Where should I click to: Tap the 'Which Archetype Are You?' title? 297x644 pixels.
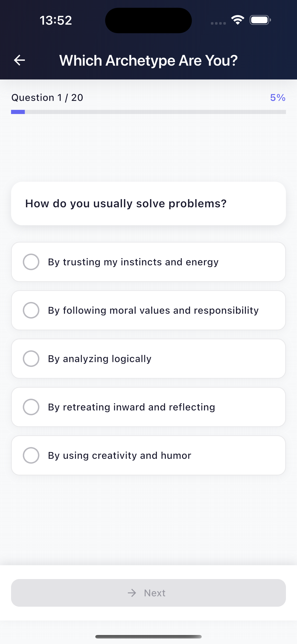(x=148, y=61)
